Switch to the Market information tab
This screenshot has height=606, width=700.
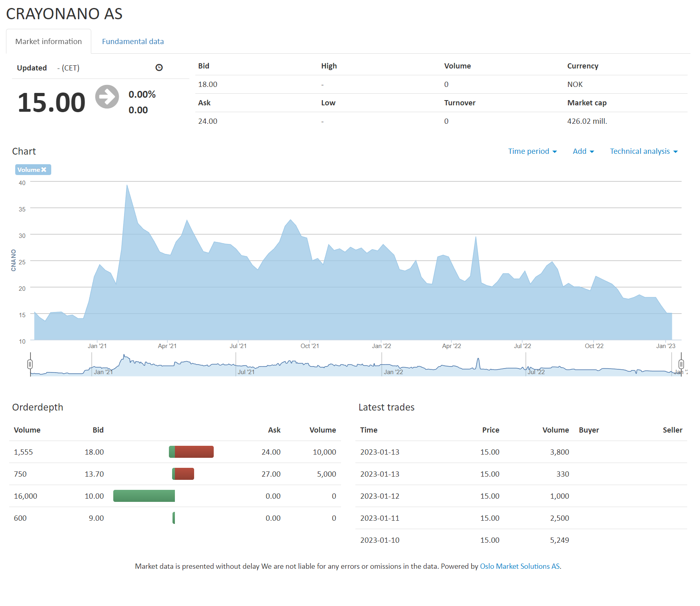tap(48, 41)
